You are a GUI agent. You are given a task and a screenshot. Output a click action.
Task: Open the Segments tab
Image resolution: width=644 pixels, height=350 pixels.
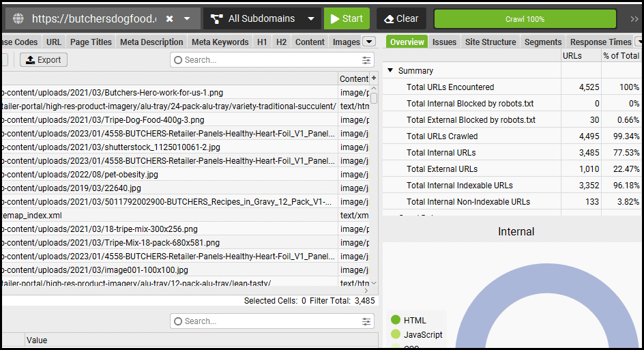[x=543, y=42]
